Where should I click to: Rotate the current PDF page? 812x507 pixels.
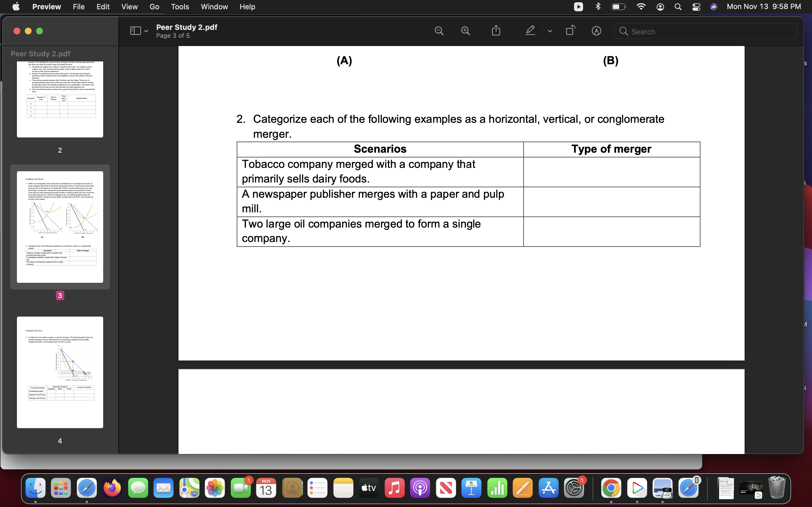point(570,31)
